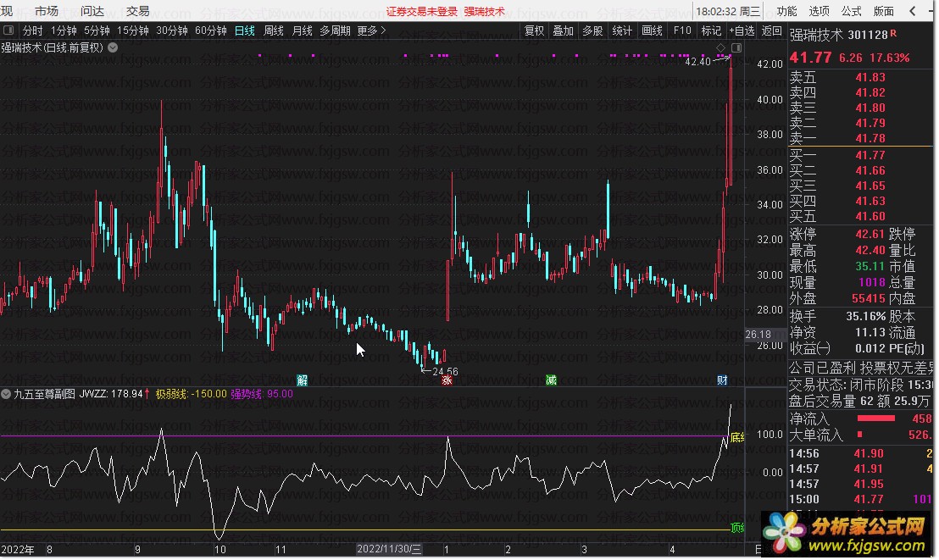
Task: Open the 功能 menu
Action: click(x=787, y=11)
